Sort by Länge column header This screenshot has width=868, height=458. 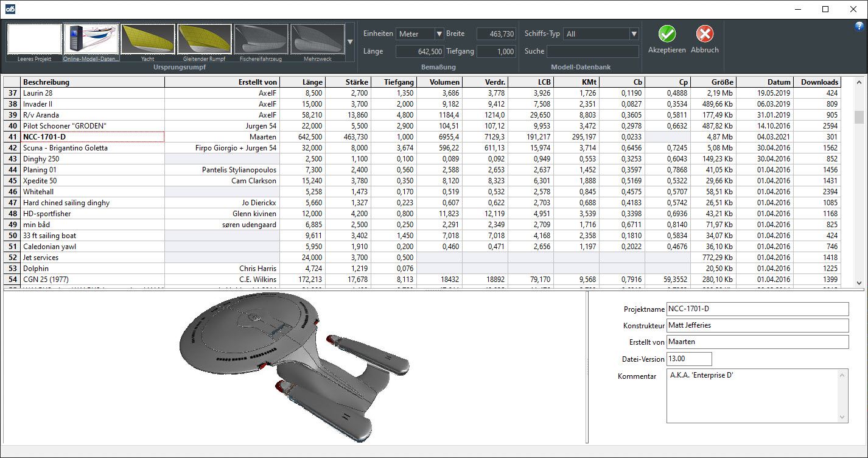pos(303,82)
